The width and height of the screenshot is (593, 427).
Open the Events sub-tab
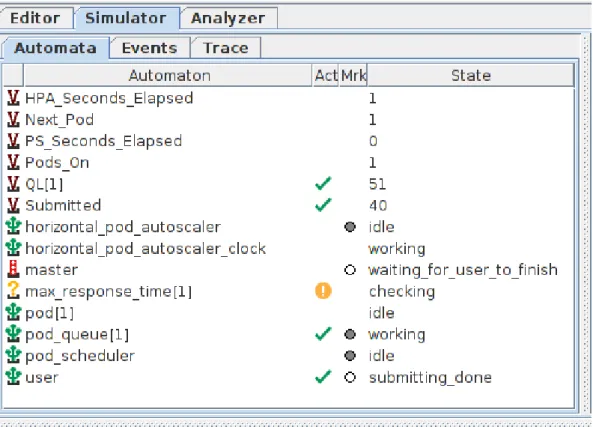149,48
